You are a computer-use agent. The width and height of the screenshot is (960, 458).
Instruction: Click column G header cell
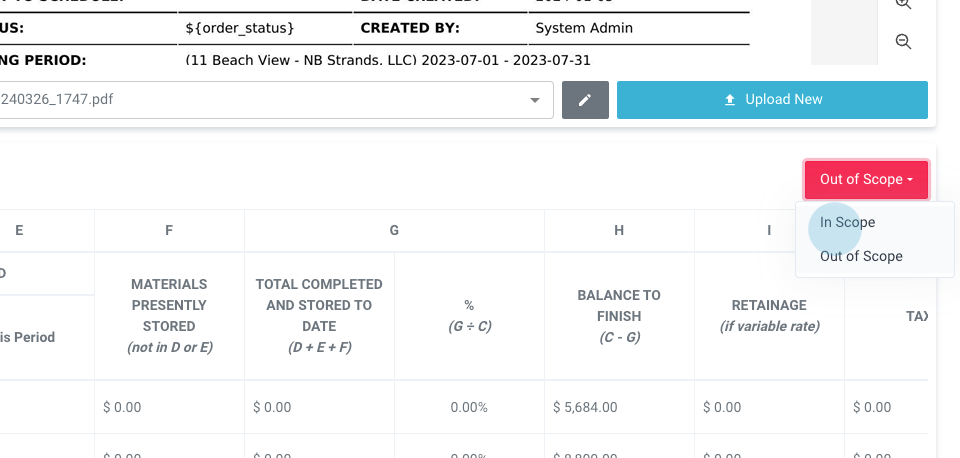point(394,230)
